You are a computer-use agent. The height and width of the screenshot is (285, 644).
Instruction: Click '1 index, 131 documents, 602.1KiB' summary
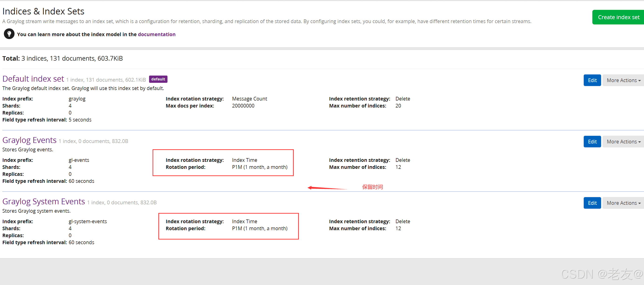coord(106,80)
